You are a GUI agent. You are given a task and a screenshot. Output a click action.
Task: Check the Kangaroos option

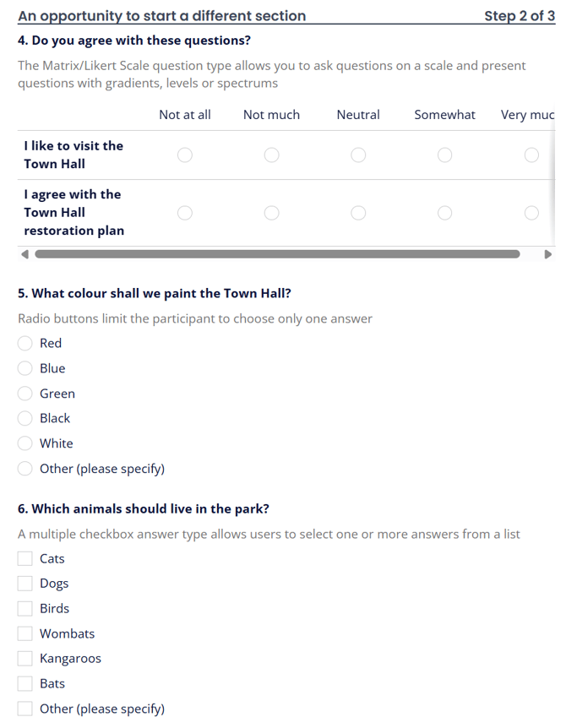(x=25, y=659)
